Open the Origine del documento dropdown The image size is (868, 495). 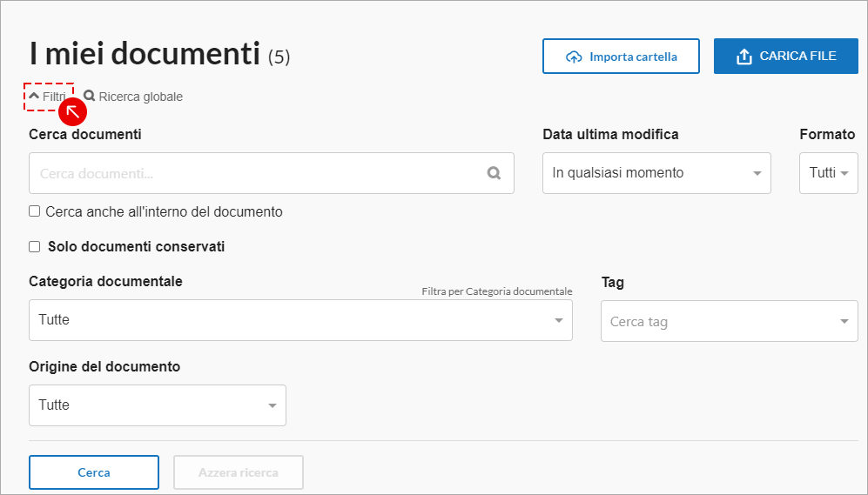tap(158, 405)
